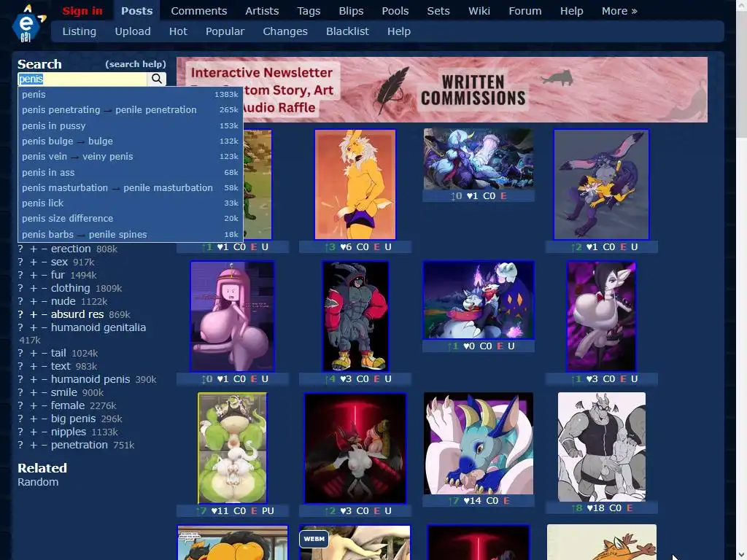
Task: Add female tag with '+' symbol
Action: click(x=34, y=405)
